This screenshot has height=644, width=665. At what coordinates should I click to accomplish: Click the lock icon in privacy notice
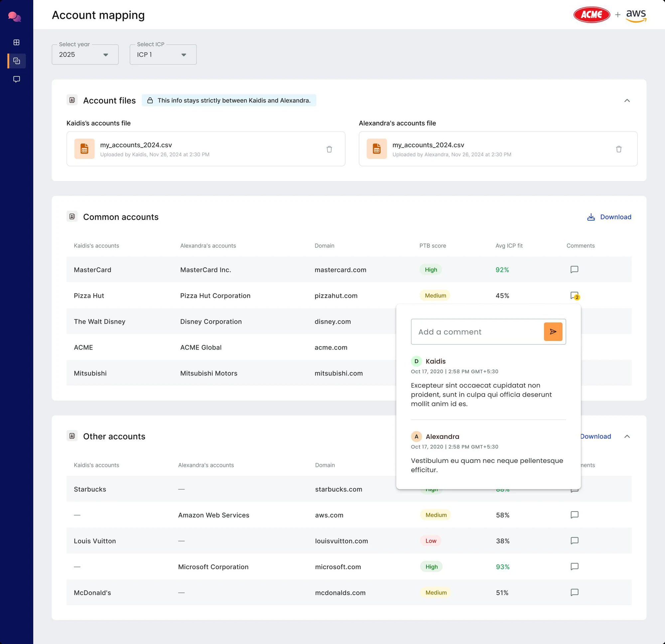pyautogui.click(x=150, y=100)
